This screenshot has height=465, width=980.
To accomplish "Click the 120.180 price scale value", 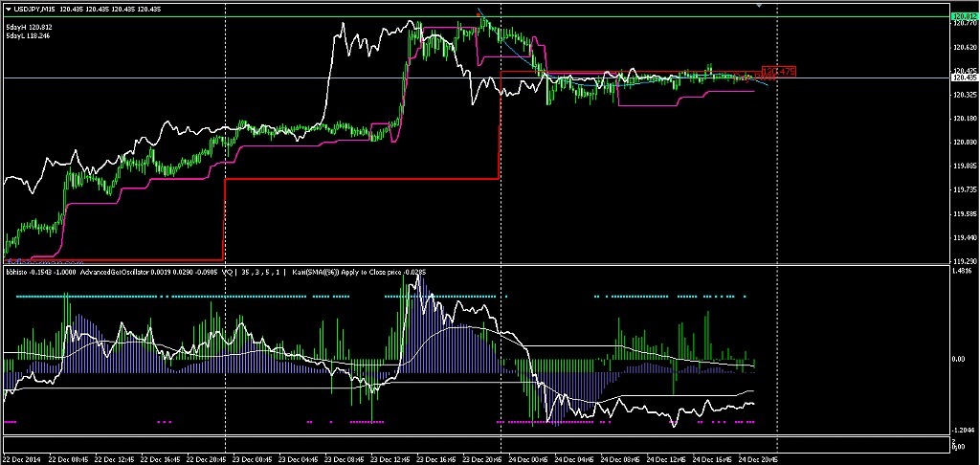I will [965, 118].
